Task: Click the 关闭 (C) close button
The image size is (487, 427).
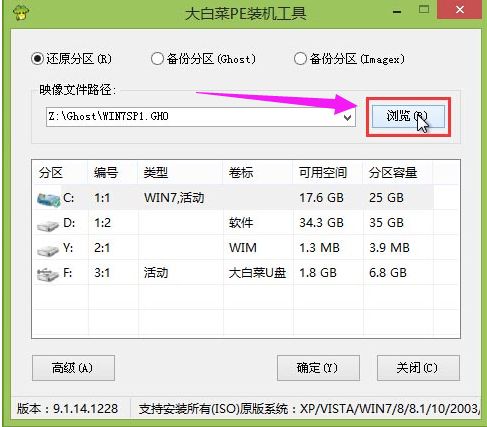Action: coord(418,368)
